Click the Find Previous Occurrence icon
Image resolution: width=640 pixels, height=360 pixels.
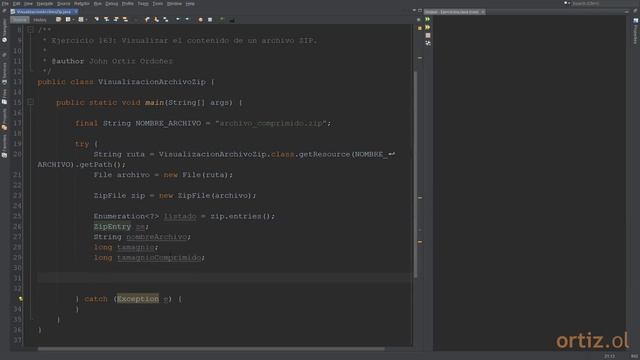coord(106,20)
